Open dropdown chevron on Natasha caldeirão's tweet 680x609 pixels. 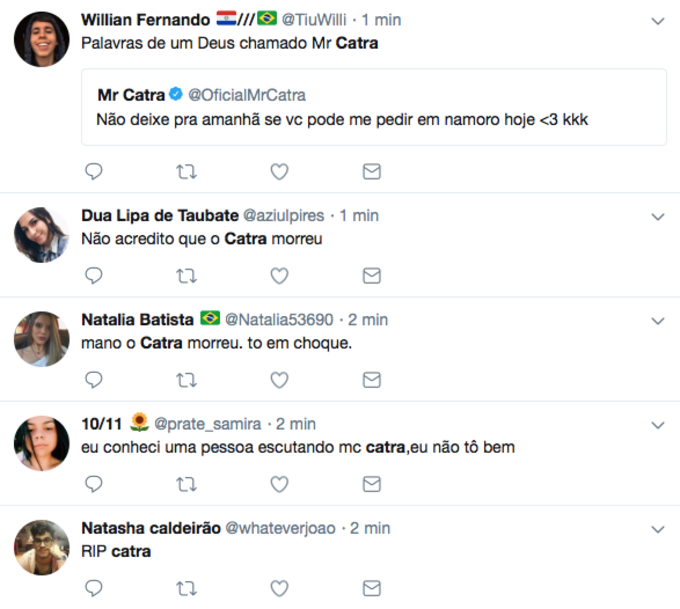657,528
